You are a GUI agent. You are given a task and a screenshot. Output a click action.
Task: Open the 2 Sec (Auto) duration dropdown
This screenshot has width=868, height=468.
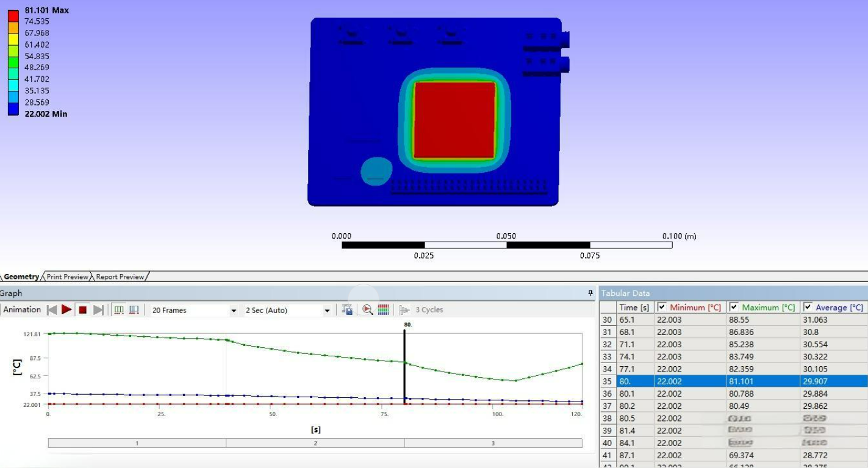pyautogui.click(x=327, y=311)
